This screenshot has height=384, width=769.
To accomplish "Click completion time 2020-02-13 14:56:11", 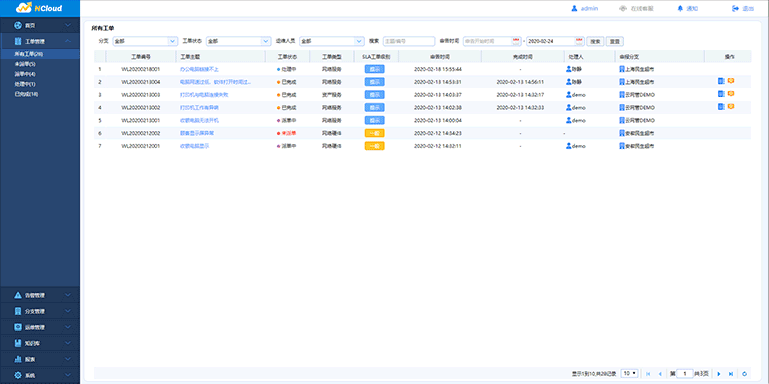I will pyautogui.click(x=520, y=82).
